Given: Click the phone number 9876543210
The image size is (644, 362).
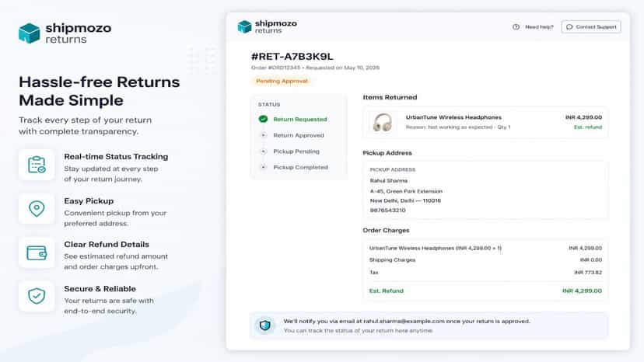Looking at the screenshot, I should [387, 211].
